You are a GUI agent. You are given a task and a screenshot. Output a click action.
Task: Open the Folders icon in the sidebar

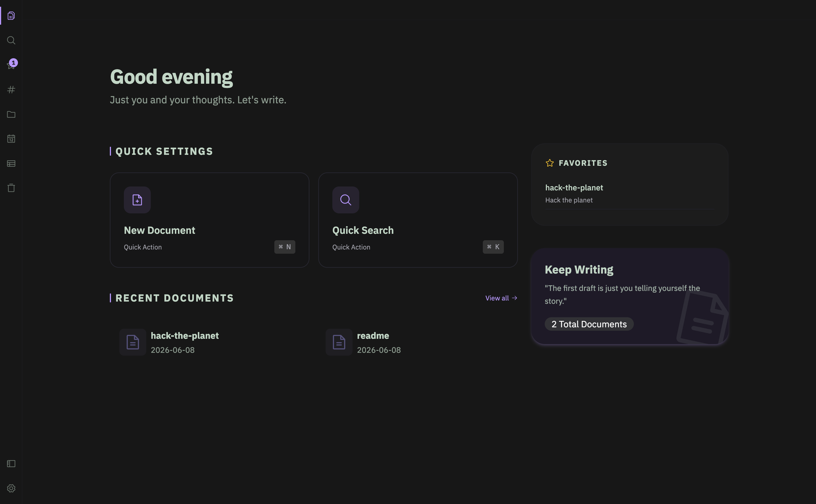pos(11,114)
